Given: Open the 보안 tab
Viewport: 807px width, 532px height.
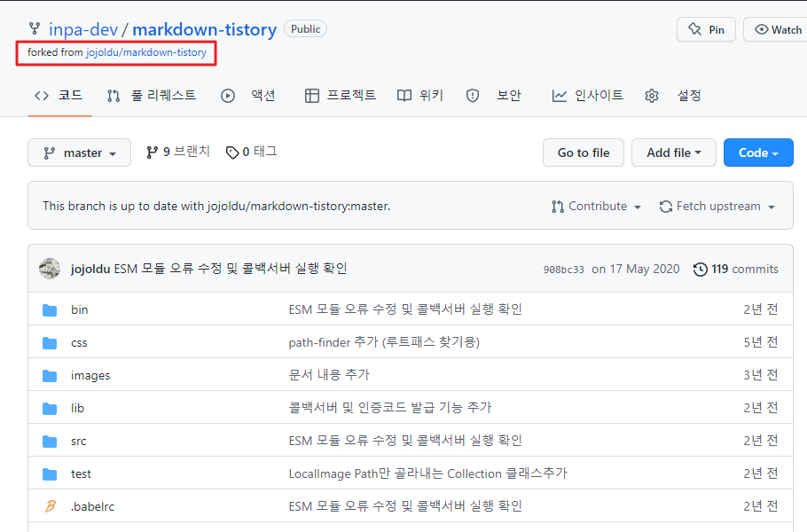Looking at the screenshot, I should click(494, 96).
